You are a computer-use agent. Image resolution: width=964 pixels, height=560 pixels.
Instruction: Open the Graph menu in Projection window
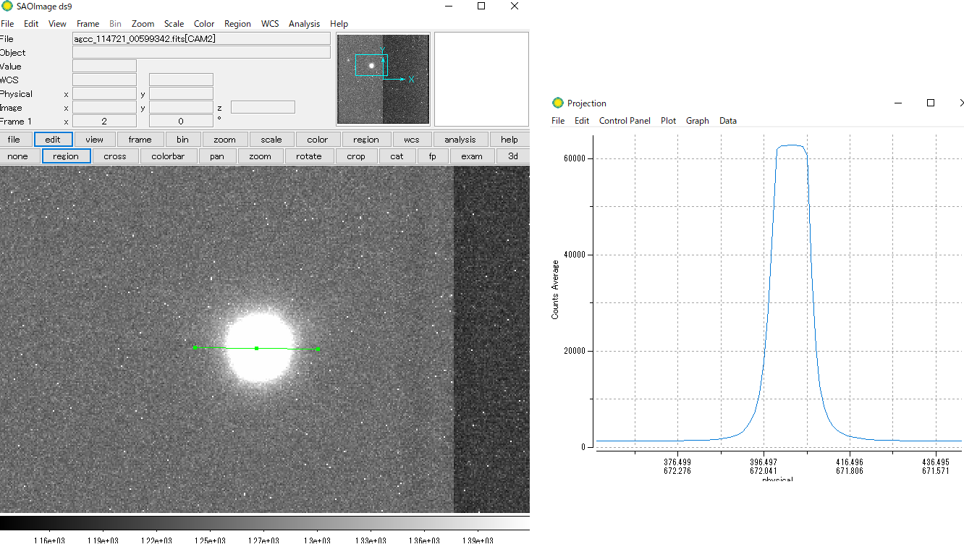697,121
